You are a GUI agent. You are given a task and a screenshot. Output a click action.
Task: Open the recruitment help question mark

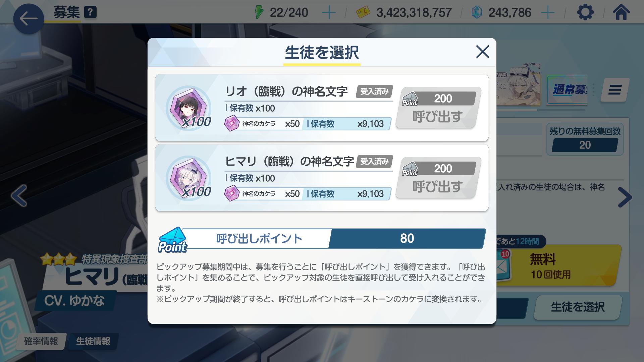90,12
